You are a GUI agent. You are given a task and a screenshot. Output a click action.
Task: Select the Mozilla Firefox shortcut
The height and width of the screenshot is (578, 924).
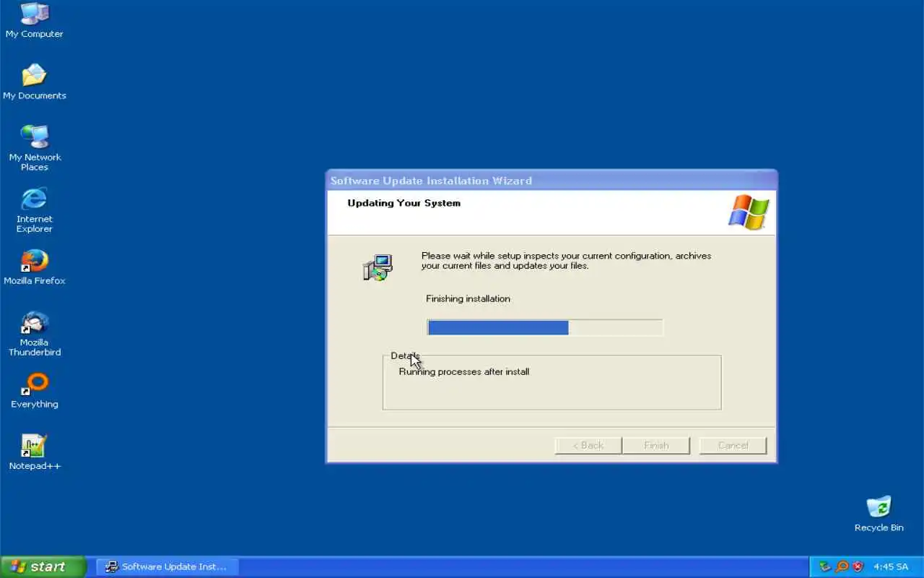point(34,267)
